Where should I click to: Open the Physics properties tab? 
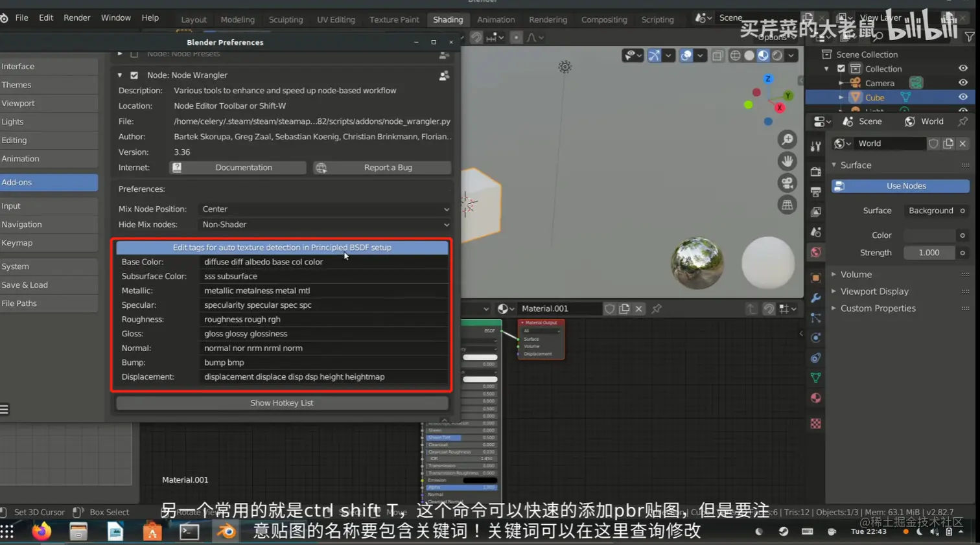point(815,338)
